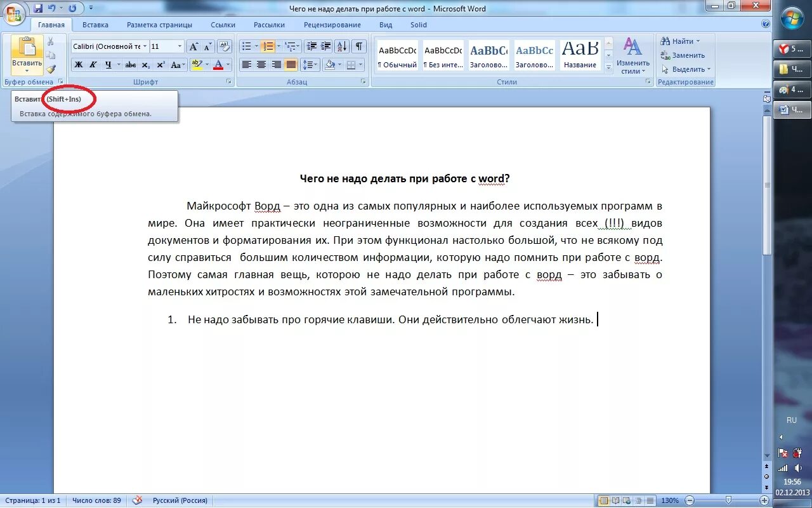This screenshot has height=508, width=812.
Task: Open Абзац dialog launcher
Action: tap(363, 82)
